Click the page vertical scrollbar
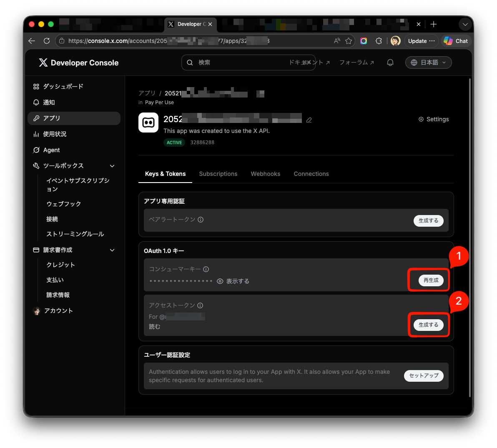 pyautogui.click(x=470, y=238)
